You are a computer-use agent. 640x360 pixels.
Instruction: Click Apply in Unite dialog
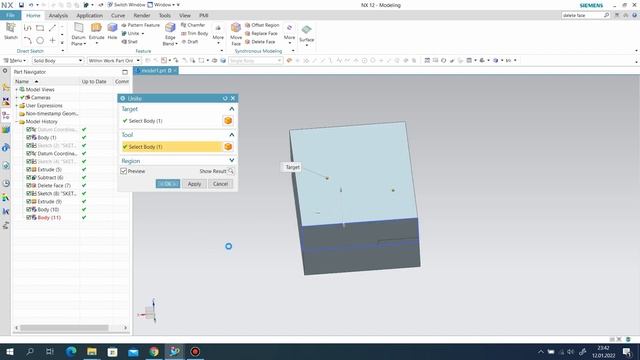tap(194, 184)
